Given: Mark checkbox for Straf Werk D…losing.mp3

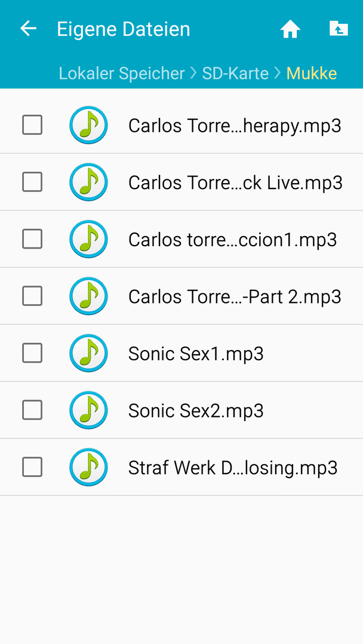Looking at the screenshot, I should (x=32, y=467).
